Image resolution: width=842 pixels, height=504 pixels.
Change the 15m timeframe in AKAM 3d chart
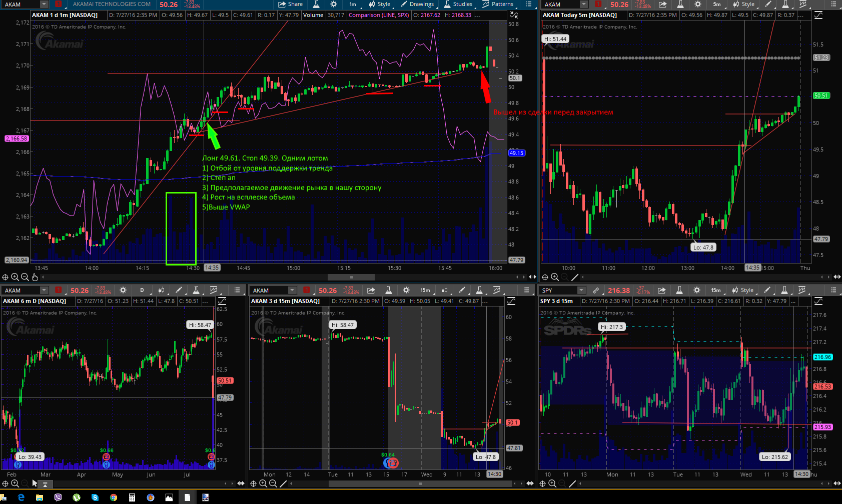(425, 290)
